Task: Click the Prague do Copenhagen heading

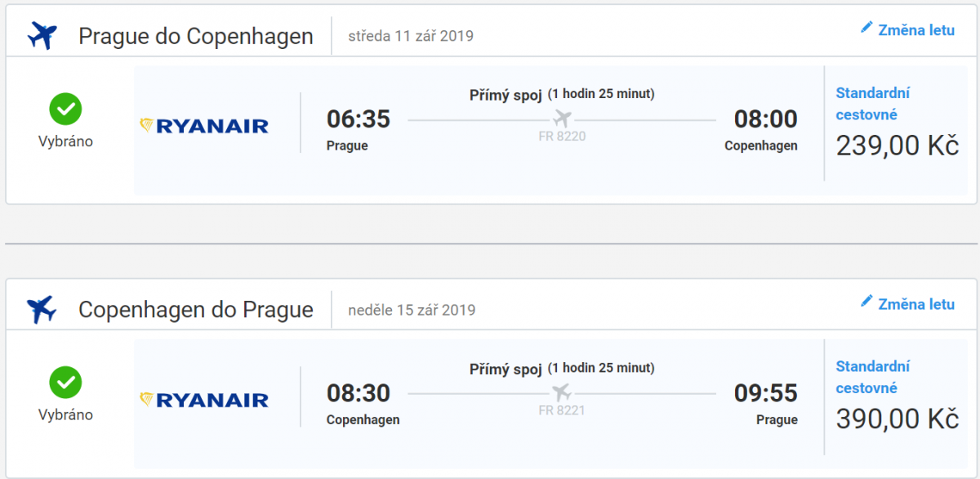Action: pos(196,37)
